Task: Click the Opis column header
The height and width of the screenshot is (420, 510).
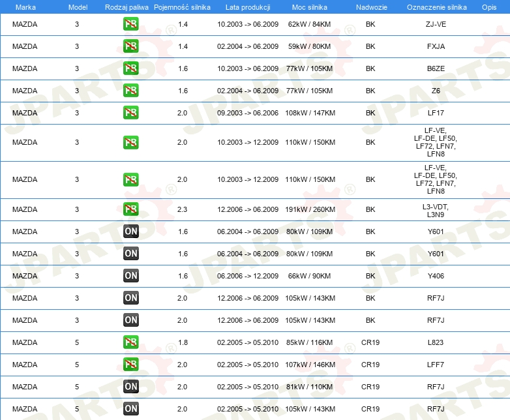Action: pyautogui.click(x=489, y=7)
